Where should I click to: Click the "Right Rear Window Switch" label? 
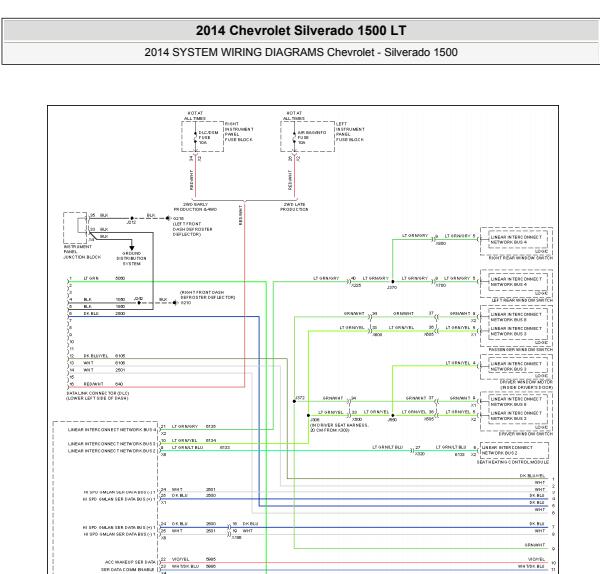(x=520, y=258)
